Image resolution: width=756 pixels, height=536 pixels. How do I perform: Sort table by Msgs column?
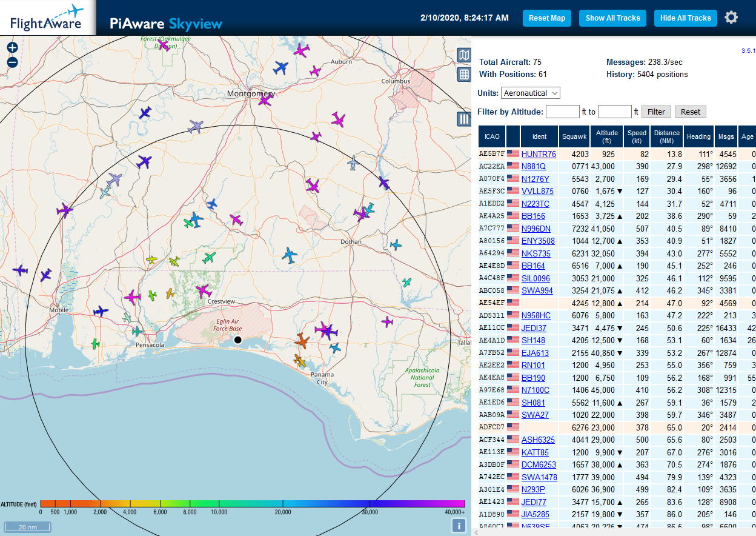tap(726, 136)
